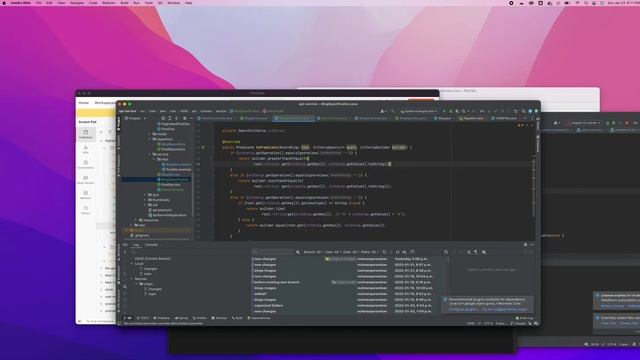Image resolution: width=640 pixels, height=360 pixels.
Task: Open the first editor tab in tab bar
Action: click(x=216, y=118)
